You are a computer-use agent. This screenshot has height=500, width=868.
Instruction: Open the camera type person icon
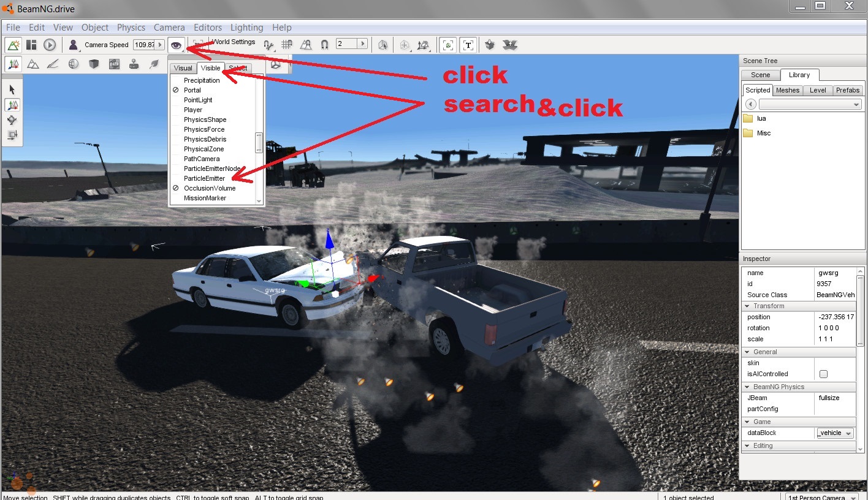click(x=74, y=45)
